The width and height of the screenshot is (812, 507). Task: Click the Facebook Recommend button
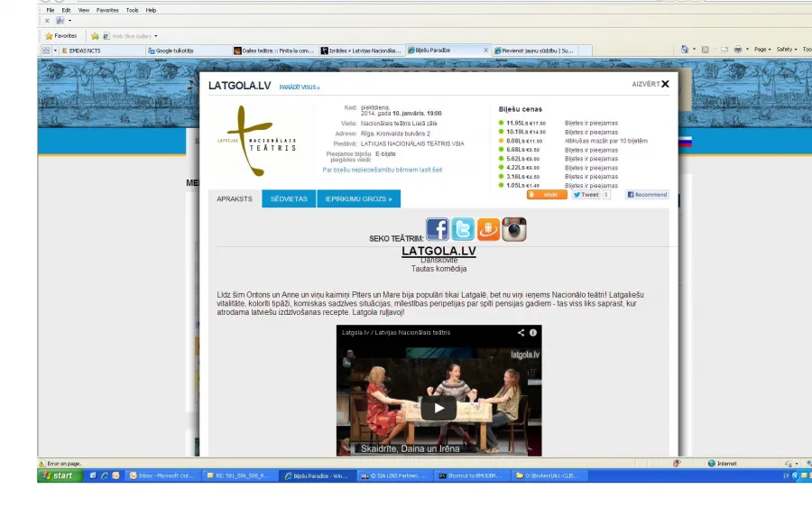647,195
